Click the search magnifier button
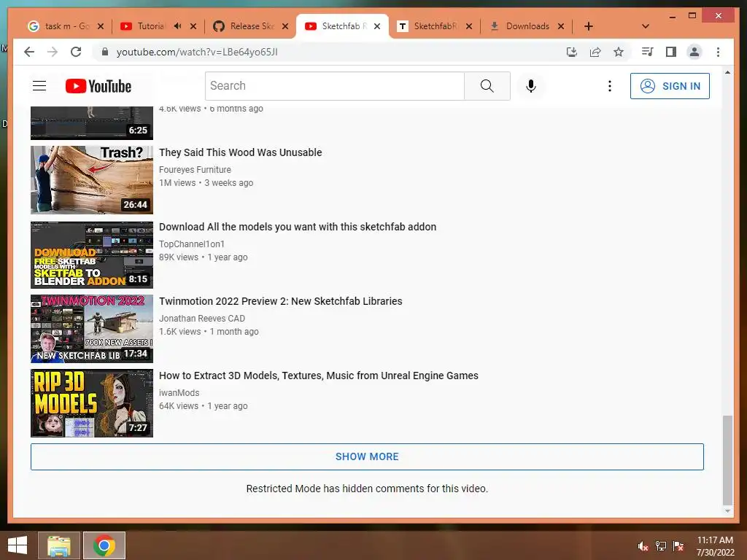The width and height of the screenshot is (747, 560). coord(487,86)
